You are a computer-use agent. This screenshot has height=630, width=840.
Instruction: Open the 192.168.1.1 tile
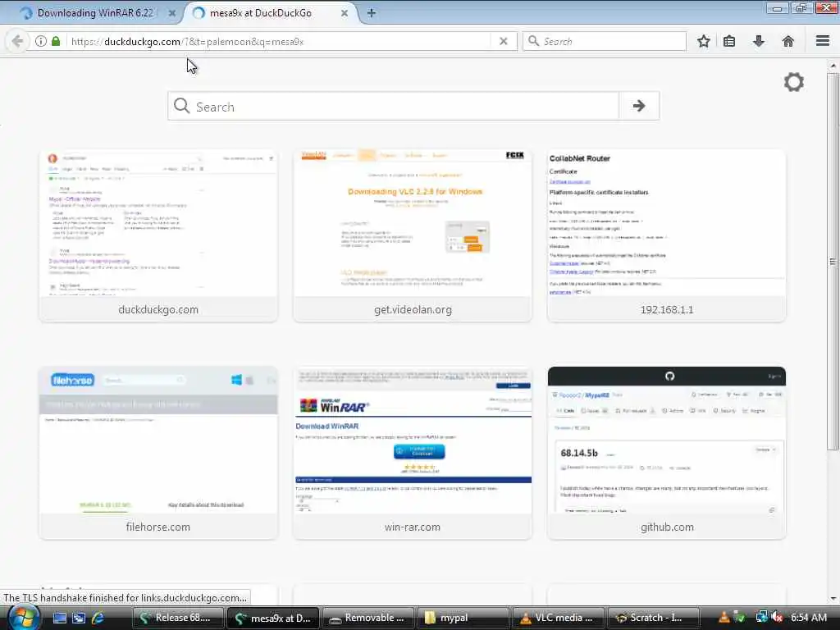tap(666, 235)
